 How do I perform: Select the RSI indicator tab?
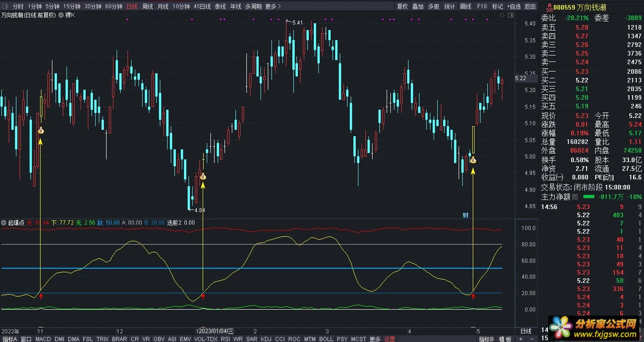coord(225,339)
